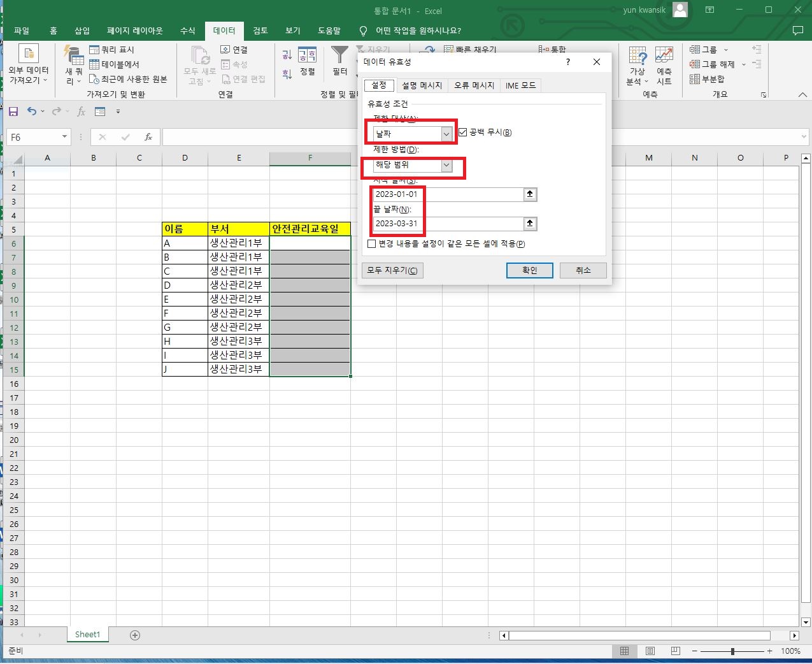This screenshot has height=664, width=812.
Task: Toggle 공백 무시 checkbox
Action: point(463,133)
